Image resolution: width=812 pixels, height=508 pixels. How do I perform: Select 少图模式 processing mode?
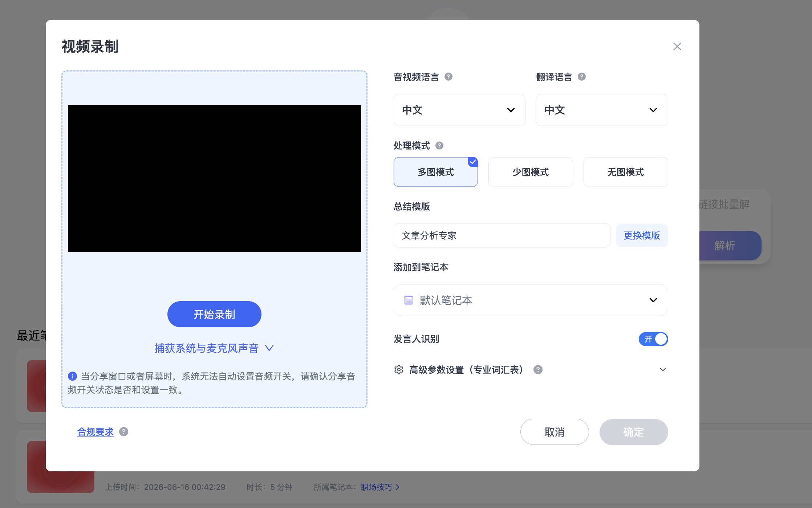(531, 172)
